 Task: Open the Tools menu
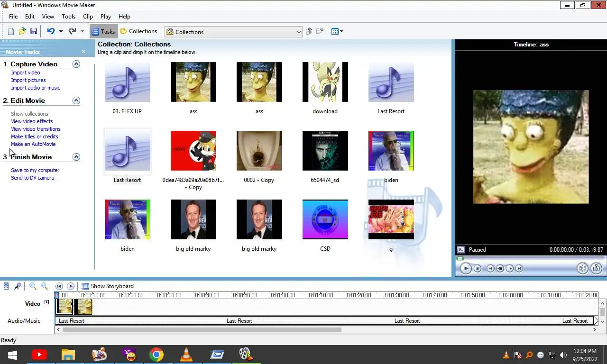tap(68, 16)
